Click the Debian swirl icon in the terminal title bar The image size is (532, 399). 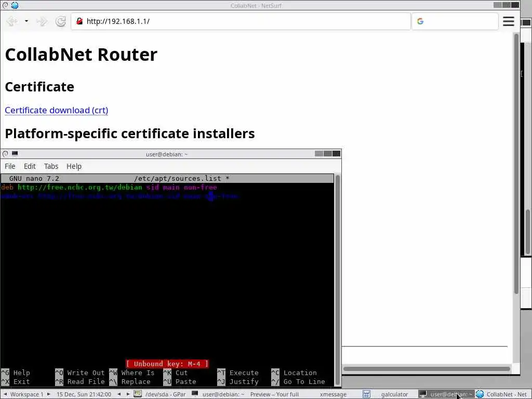pyautogui.click(x=5, y=154)
